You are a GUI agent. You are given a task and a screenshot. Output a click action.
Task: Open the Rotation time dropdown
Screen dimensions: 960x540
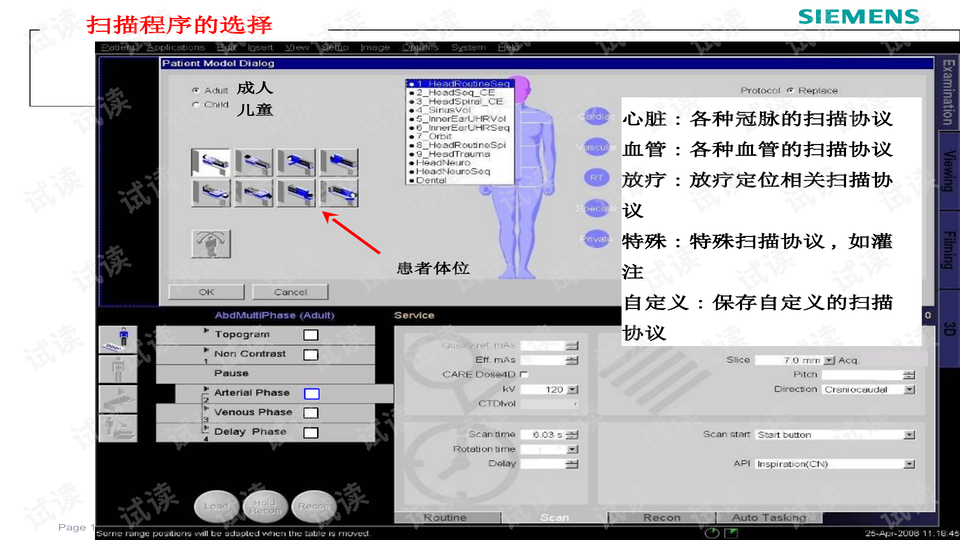click(572, 449)
